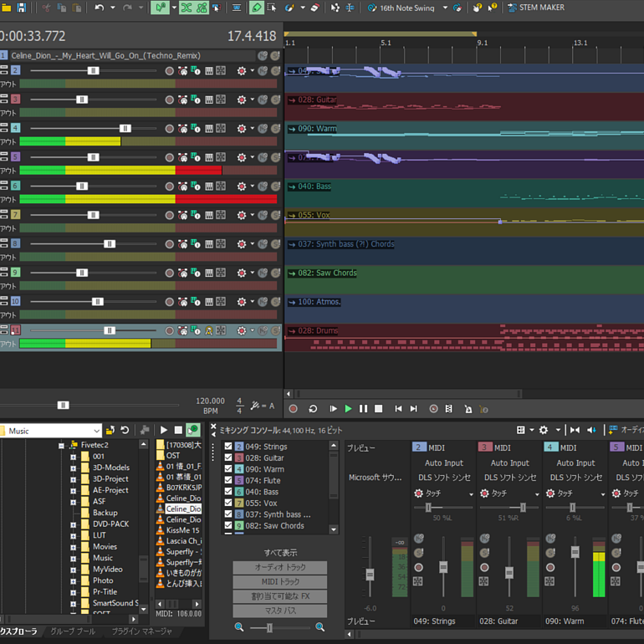Collapse the Fivetec2 tree node

point(61,446)
